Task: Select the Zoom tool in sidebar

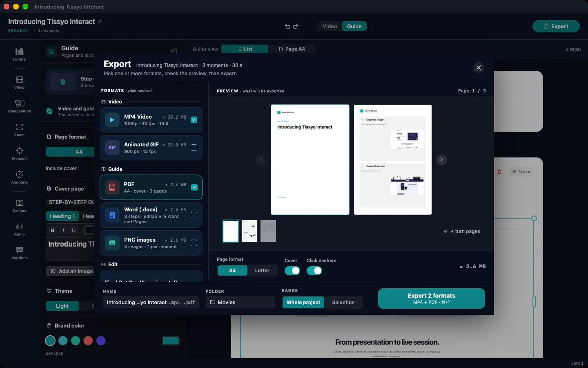Action: (19, 130)
